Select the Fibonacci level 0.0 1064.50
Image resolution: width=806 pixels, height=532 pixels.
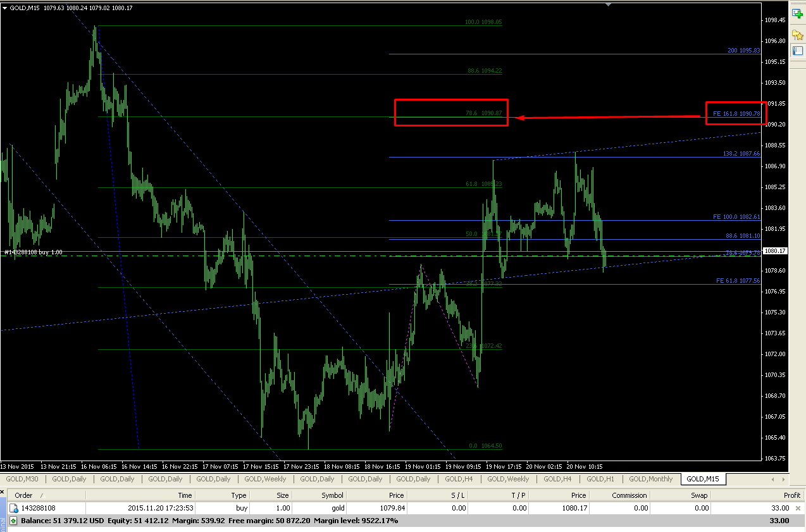485,446
